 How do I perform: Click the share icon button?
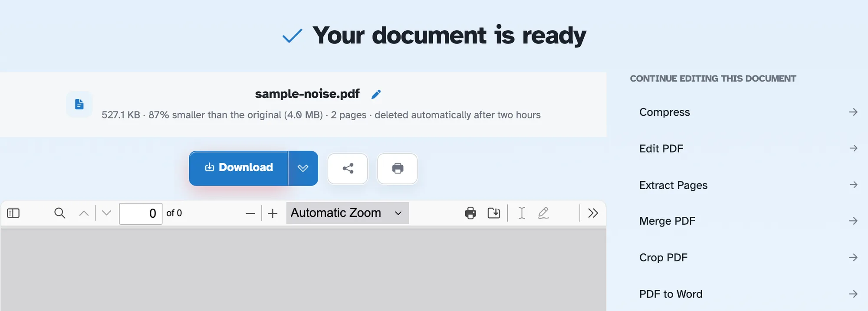[x=348, y=168]
